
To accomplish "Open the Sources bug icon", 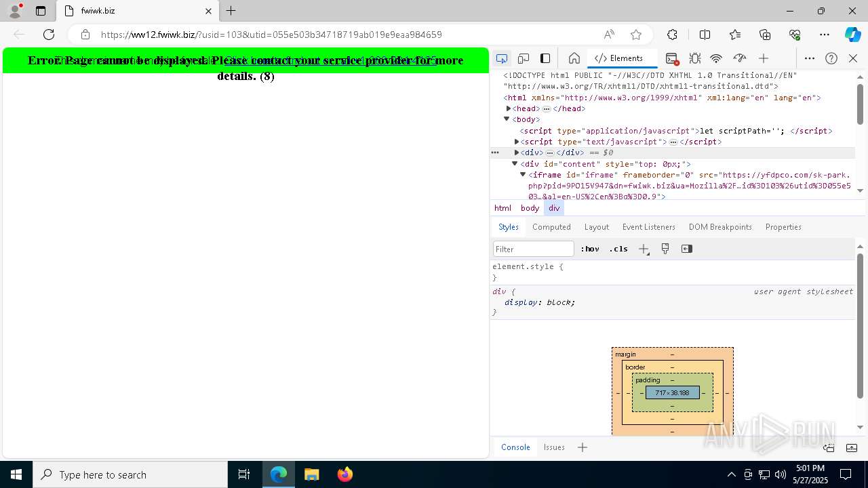I will (x=694, y=58).
